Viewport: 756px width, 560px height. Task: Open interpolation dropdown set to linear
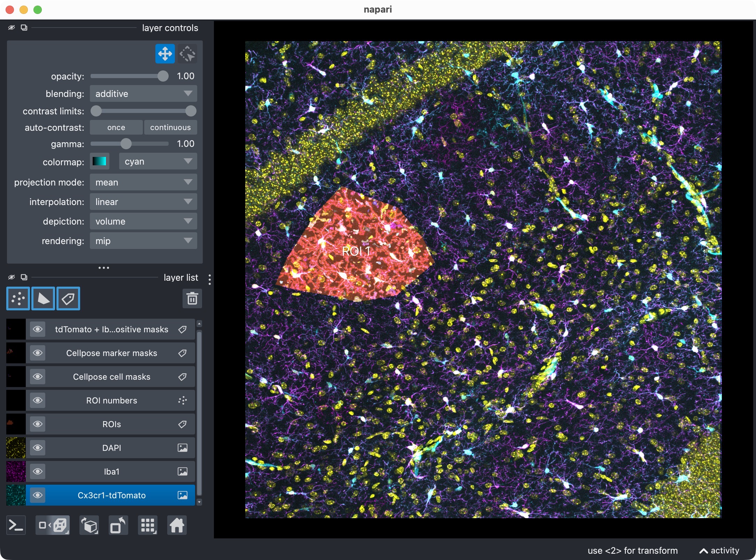coord(143,202)
